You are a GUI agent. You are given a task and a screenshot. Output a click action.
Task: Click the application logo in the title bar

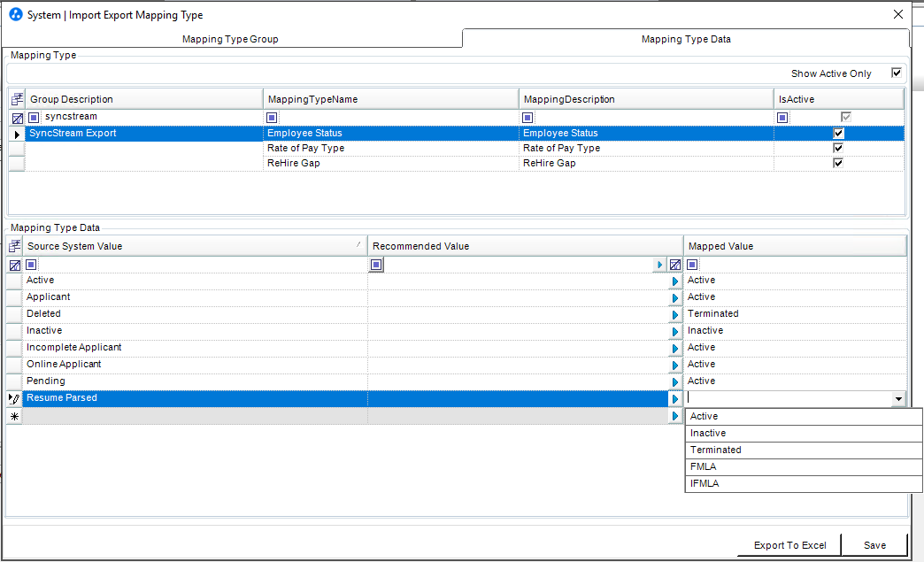pyautogui.click(x=16, y=15)
